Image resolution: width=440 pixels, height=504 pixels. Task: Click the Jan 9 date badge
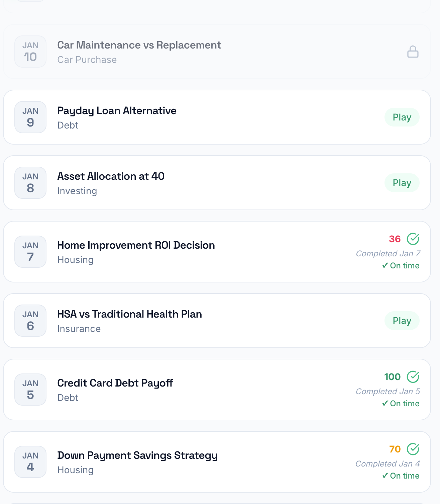(x=30, y=117)
